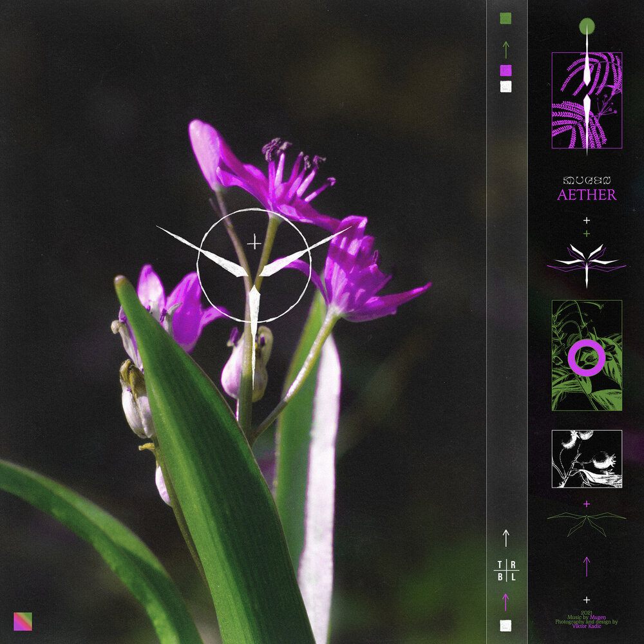Screen dimensions: 644x644
Task: Click the Viktor Kadic credit link
Action: tap(587, 626)
